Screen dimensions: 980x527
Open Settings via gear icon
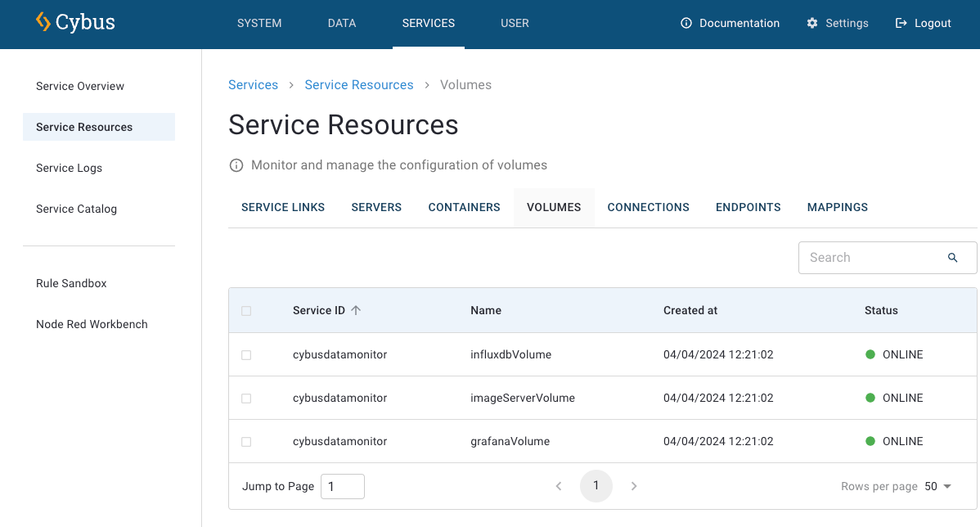812,23
